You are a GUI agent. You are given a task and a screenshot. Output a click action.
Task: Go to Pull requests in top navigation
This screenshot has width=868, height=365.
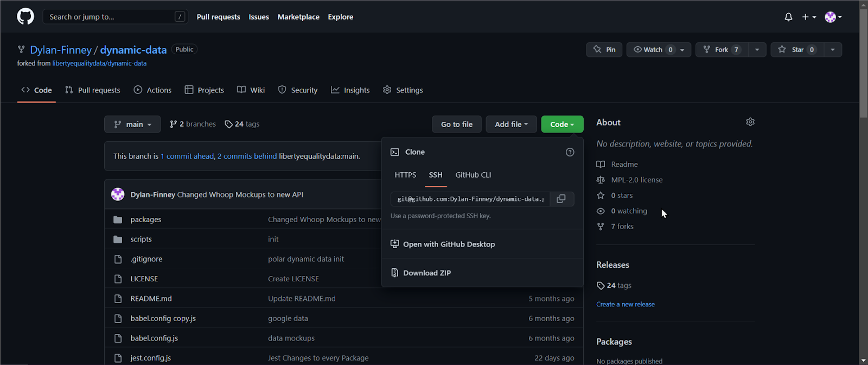[218, 17]
